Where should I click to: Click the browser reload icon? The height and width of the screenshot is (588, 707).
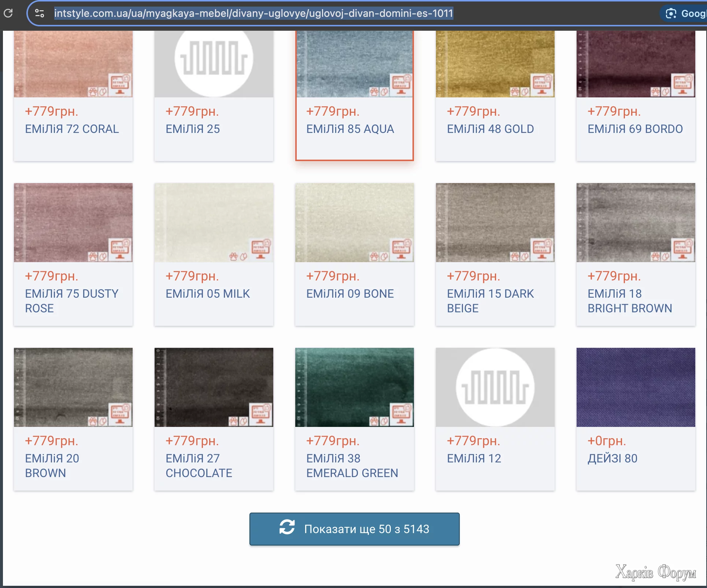click(x=8, y=13)
